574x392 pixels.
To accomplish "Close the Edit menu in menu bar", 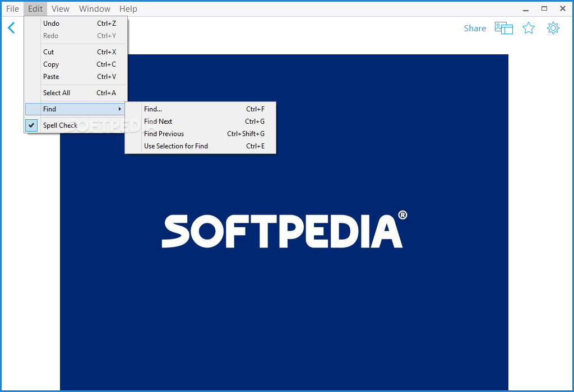I will [35, 9].
